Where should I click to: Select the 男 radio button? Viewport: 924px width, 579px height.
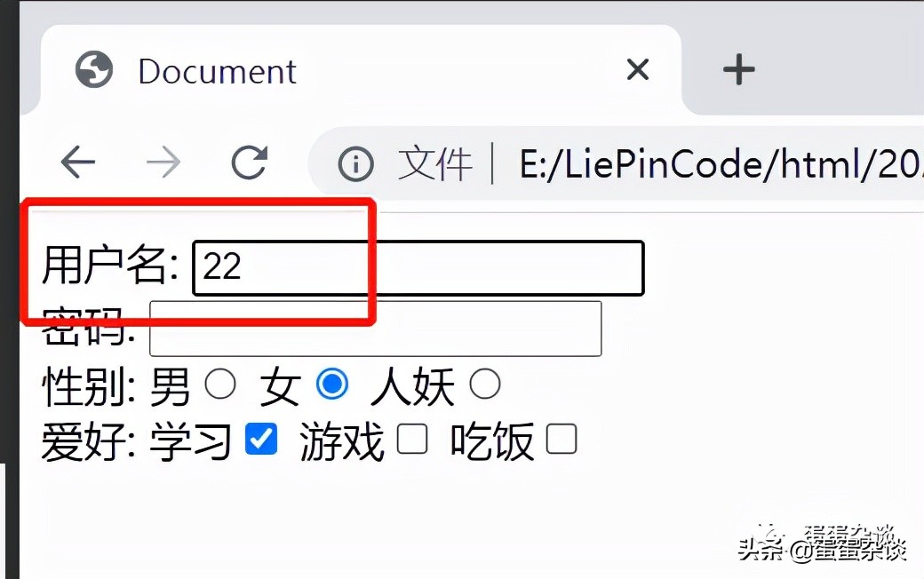tap(220, 384)
